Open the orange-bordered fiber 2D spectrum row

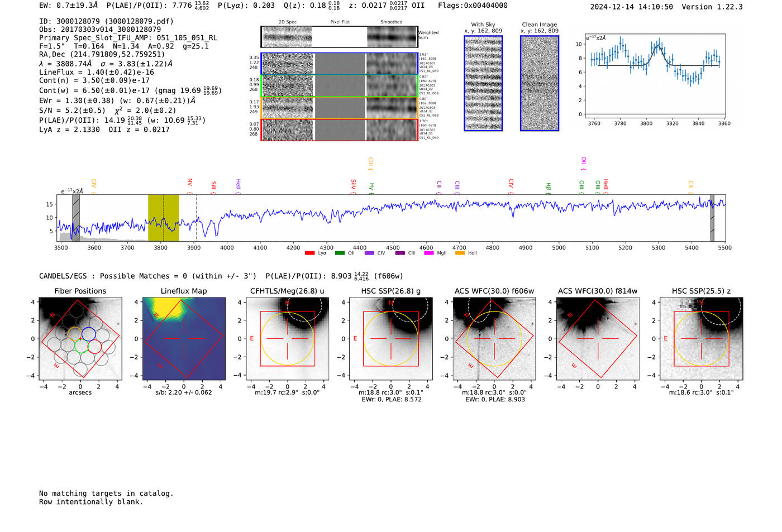(339, 108)
